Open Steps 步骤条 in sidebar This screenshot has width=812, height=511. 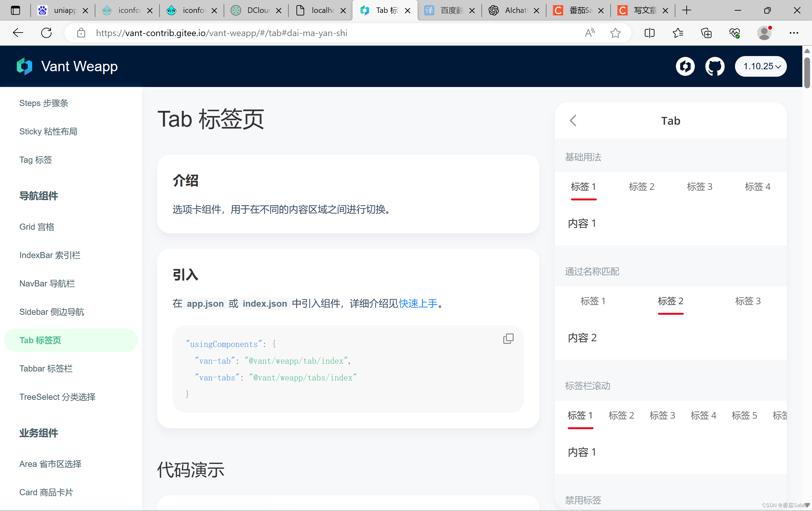point(44,103)
